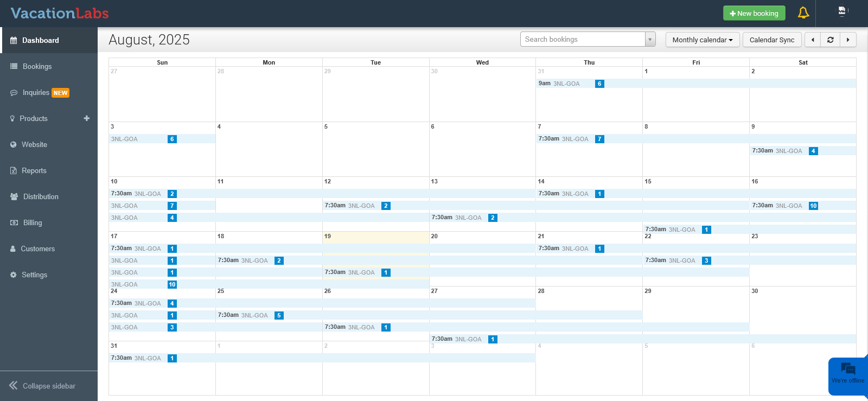Open the search bookings dropdown arrow
Screen dimensions: 868x401
click(650, 40)
